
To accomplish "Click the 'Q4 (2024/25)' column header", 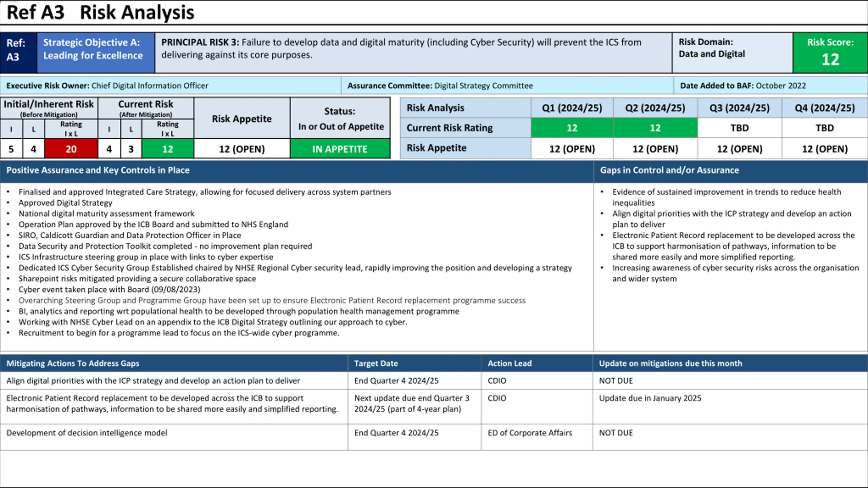I will pos(825,108).
